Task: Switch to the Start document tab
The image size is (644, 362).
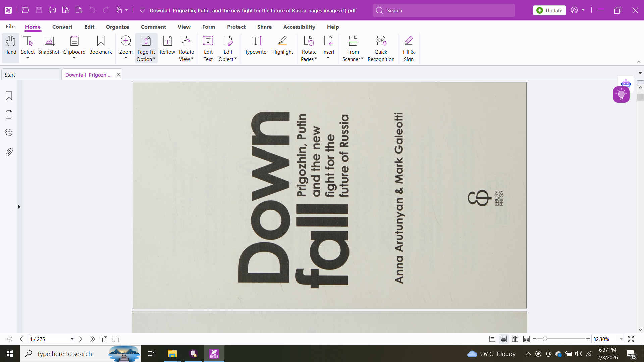Action: tap(32, 75)
